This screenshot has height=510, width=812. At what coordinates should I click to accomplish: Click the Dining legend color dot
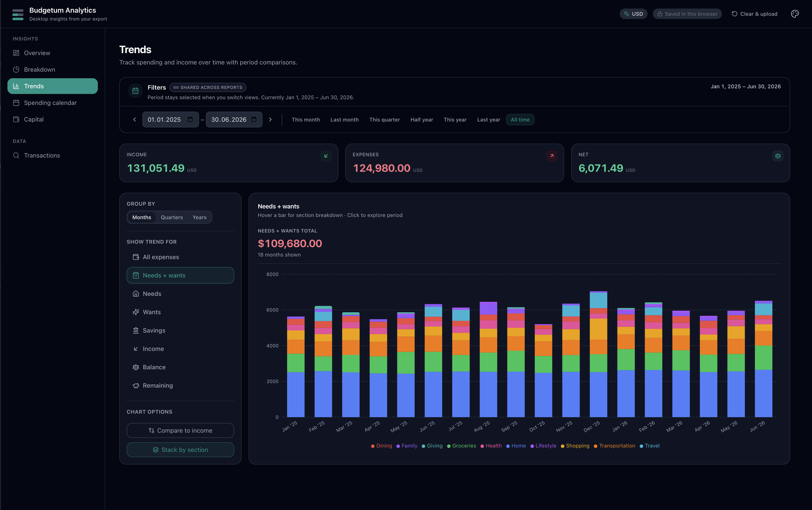tap(372, 446)
